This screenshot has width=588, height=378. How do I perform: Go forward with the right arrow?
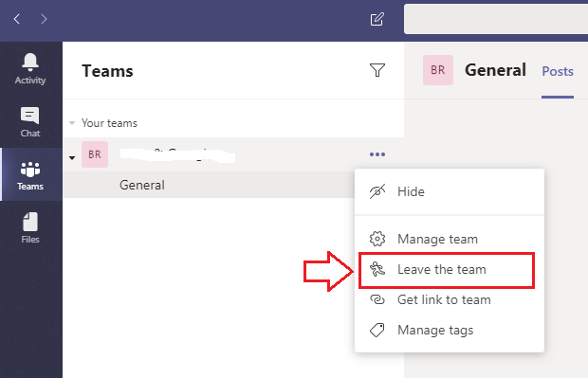pos(44,19)
